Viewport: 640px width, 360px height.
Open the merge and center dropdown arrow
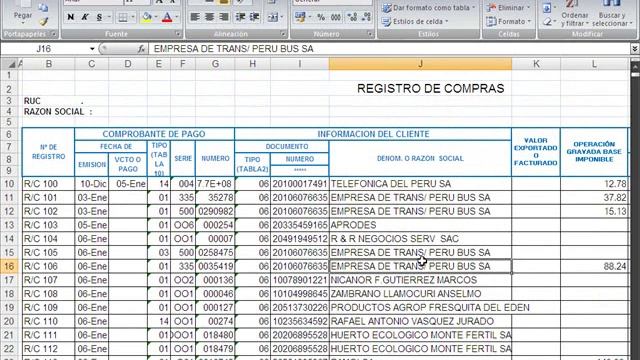(282, 17)
